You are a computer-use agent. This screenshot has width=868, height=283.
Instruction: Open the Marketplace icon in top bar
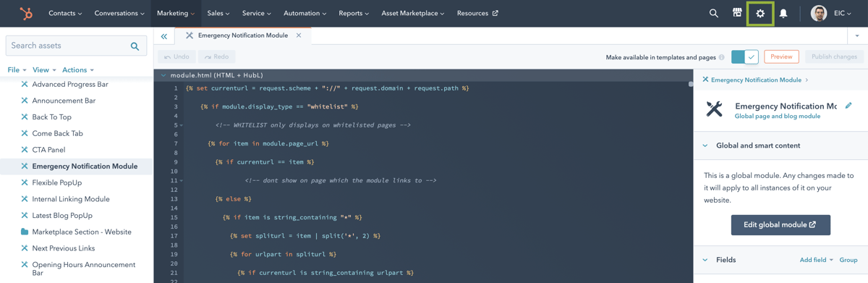pos(737,13)
